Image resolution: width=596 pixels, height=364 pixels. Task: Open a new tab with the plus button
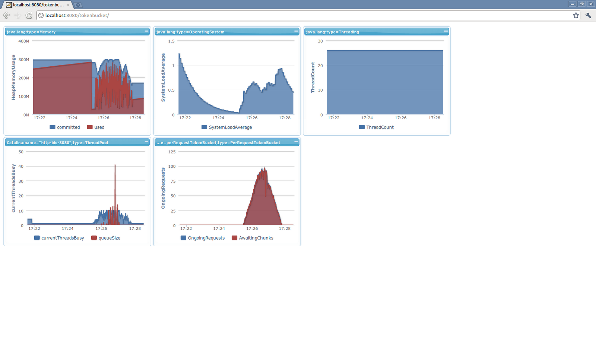pos(78,5)
